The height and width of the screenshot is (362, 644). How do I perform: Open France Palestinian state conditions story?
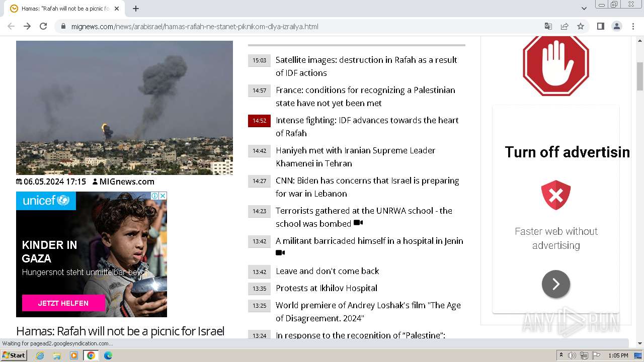click(365, 97)
